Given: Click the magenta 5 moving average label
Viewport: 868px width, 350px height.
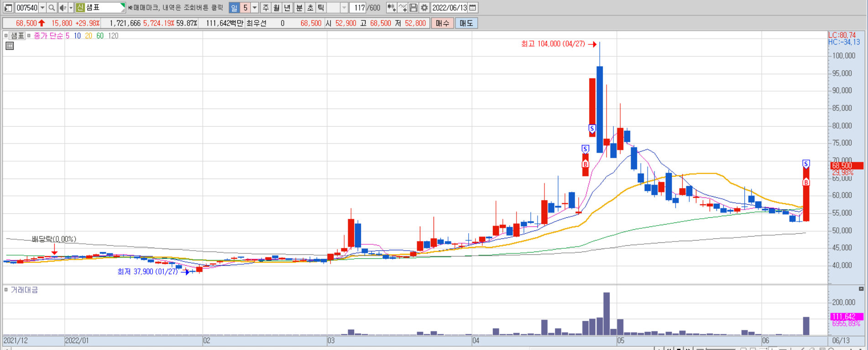Looking at the screenshot, I should (68, 36).
